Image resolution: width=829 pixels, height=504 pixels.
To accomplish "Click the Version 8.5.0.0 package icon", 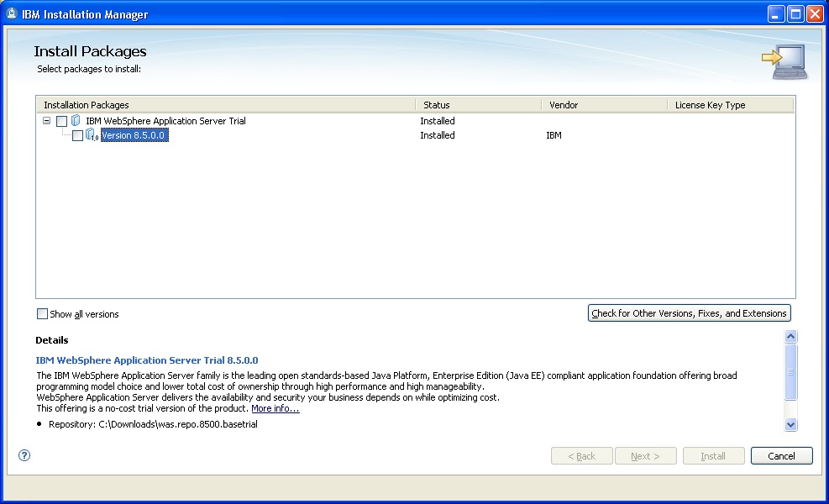I will [x=92, y=135].
